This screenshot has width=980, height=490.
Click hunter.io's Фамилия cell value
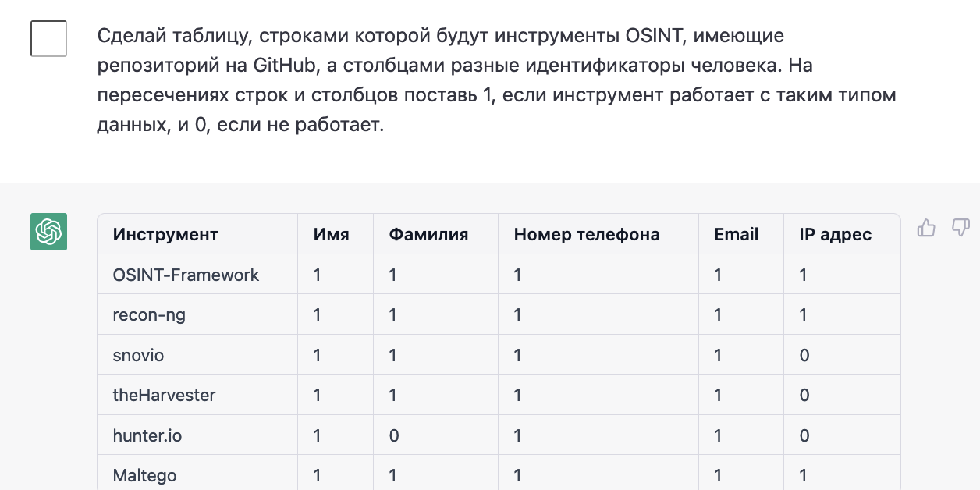coord(394,435)
